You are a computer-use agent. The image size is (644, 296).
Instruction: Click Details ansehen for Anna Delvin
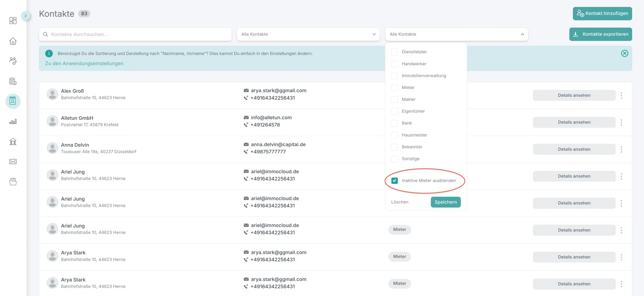coord(574,149)
